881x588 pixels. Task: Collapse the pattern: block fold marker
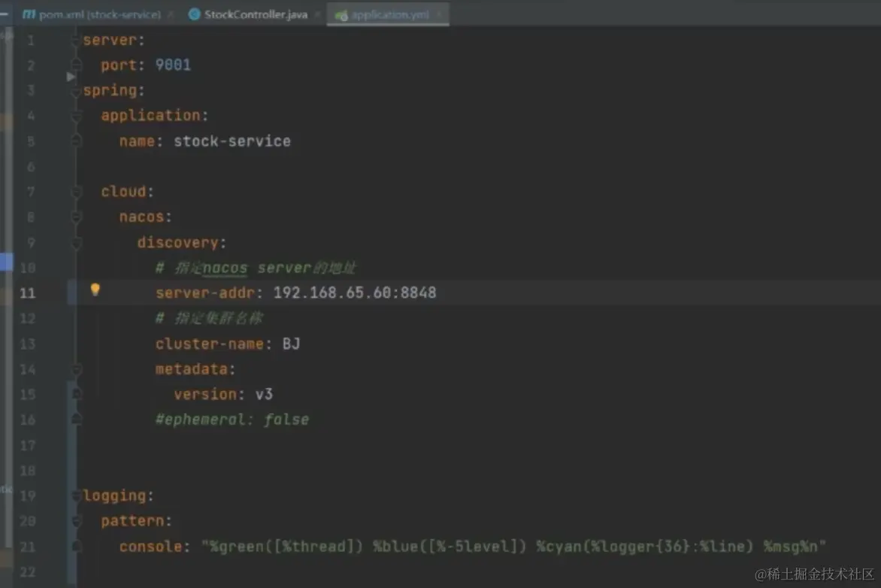coord(76,521)
